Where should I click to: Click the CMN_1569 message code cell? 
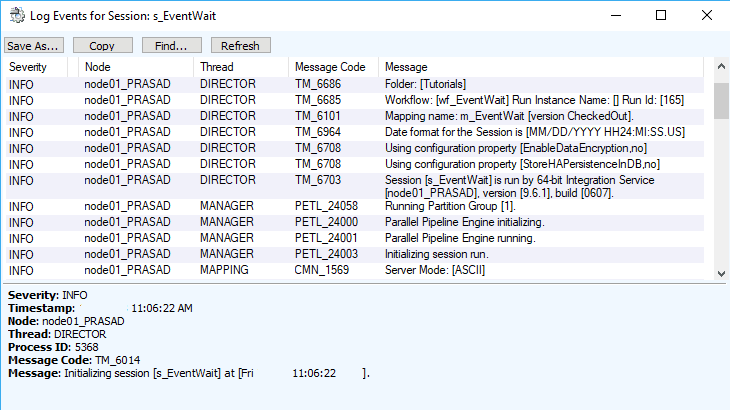click(322, 270)
